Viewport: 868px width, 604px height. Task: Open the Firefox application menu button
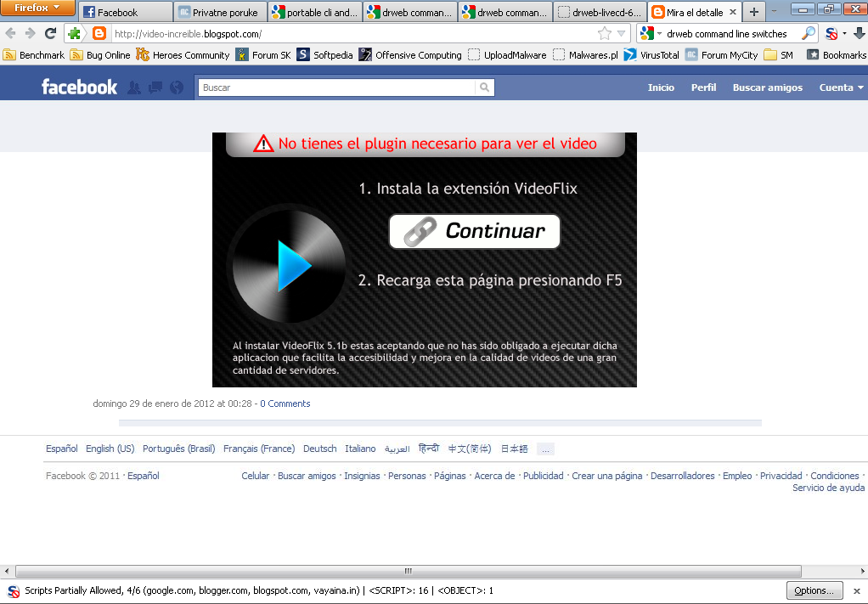(37, 8)
